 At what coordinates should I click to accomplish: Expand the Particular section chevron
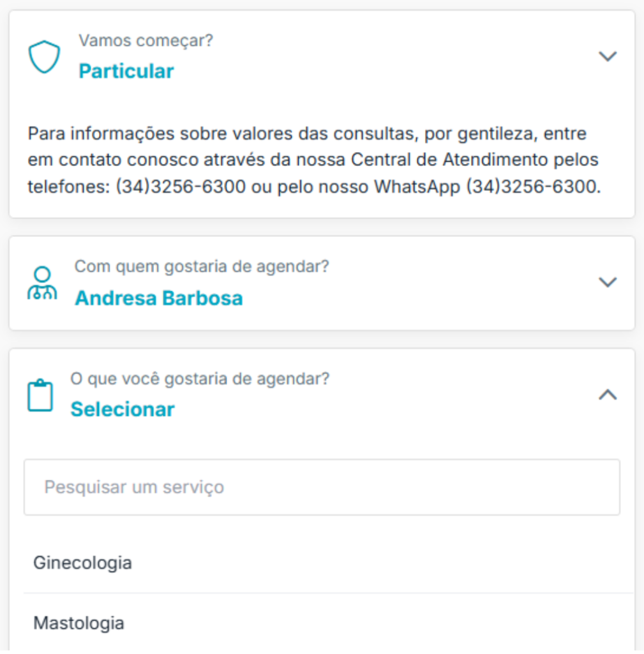point(608,56)
